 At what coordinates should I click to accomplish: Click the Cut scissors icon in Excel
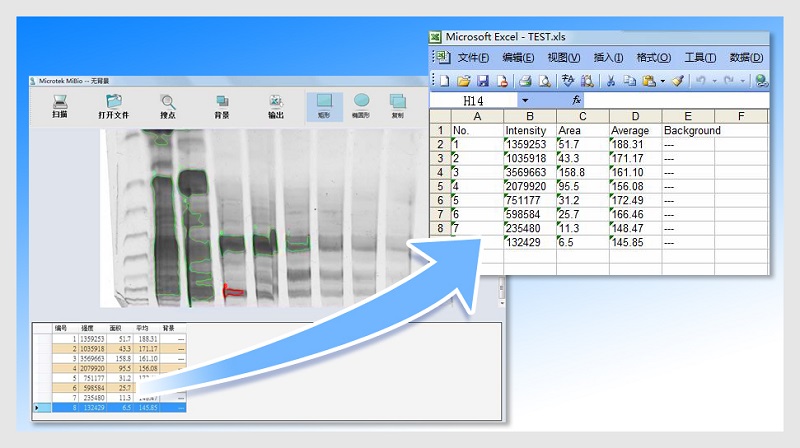pyautogui.click(x=609, y=80)
